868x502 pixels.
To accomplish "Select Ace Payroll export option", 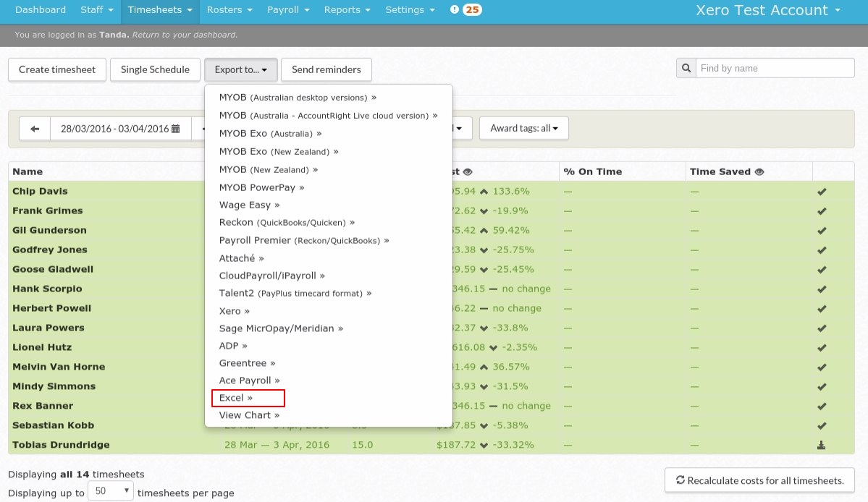I will (249, 380).
